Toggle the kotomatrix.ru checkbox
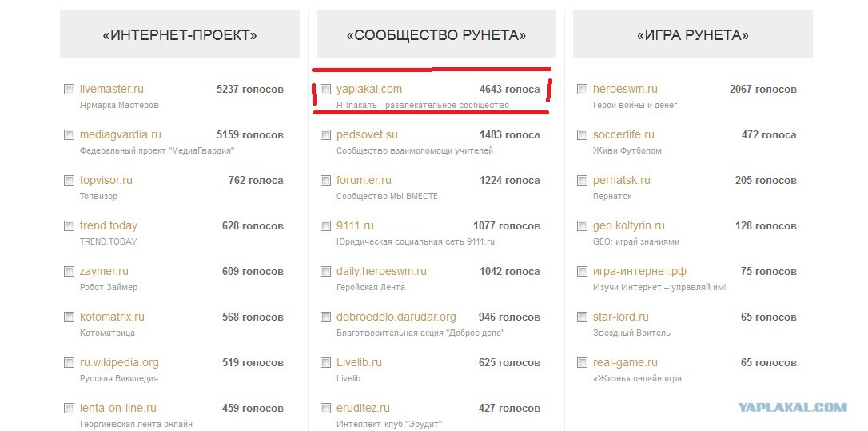 point(70,317)
